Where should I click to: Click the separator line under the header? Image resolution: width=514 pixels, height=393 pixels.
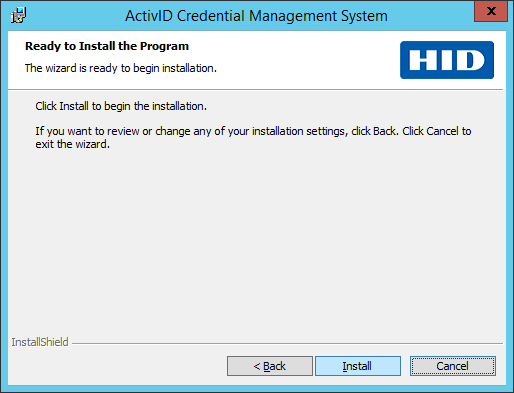(x=256, y=89)
